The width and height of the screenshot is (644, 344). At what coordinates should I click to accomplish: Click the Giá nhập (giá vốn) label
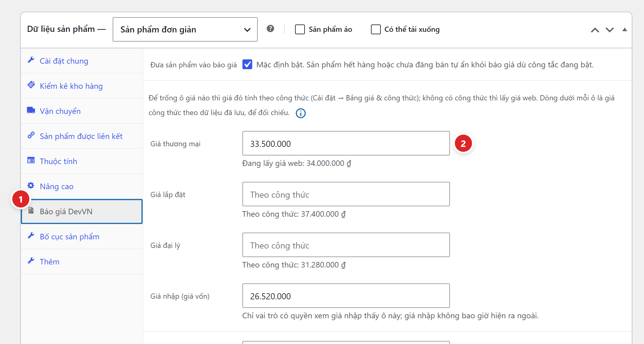[180, 296]
